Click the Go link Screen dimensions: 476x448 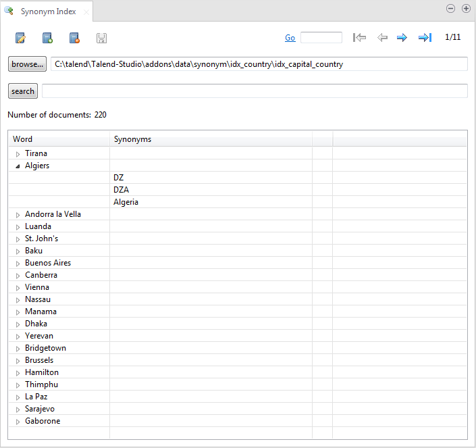coord(290,38)
